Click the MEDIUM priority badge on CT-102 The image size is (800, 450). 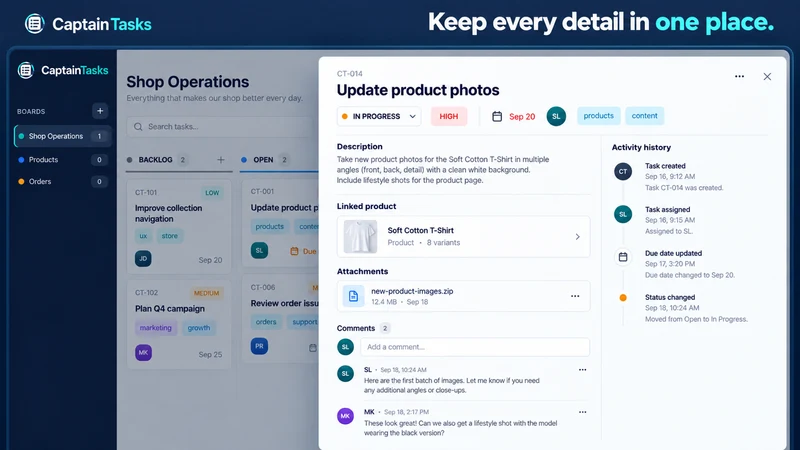point(207,293)
